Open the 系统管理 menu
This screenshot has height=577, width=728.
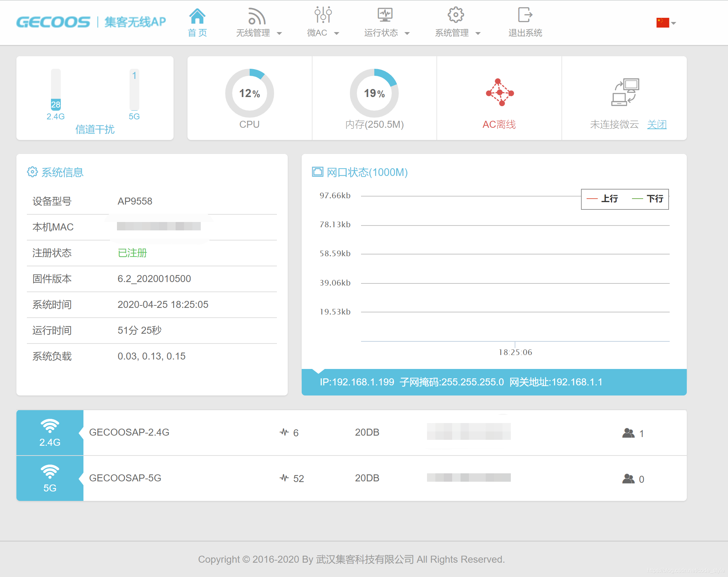tap(452, 33)
